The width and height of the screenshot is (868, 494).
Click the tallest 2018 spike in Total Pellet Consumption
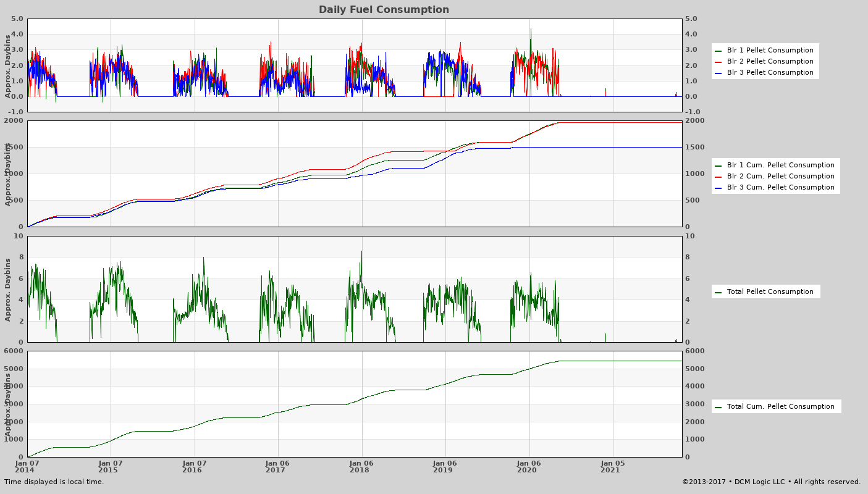pyautogui.click(x=362, y=253)
